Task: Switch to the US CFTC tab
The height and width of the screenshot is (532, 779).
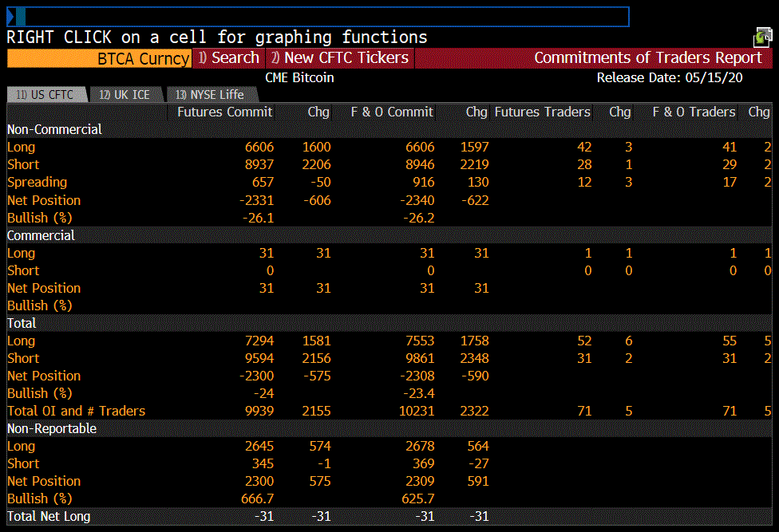Action: pyautogui.click(x=45, y=95)
